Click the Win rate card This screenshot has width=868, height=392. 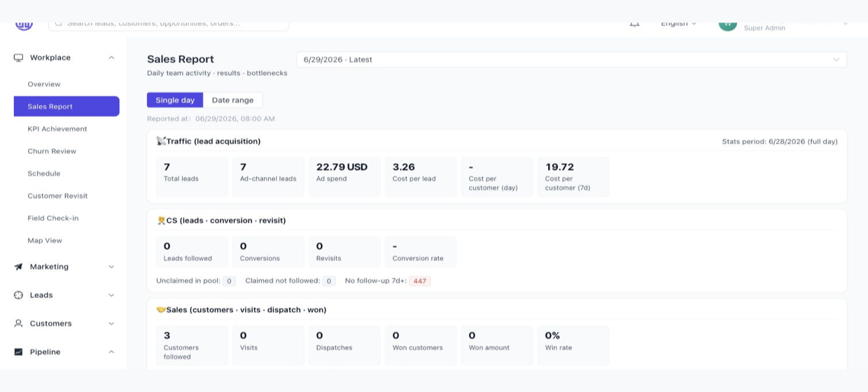tap(573, 345)
